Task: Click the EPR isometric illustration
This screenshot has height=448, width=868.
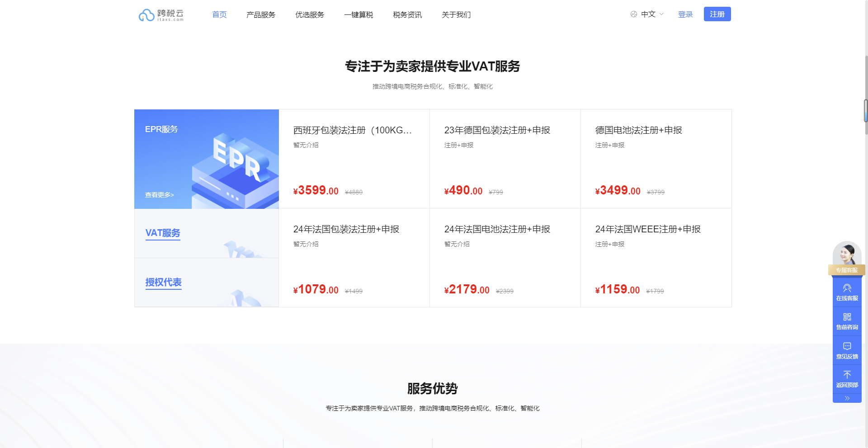Action: pos(235,171)
